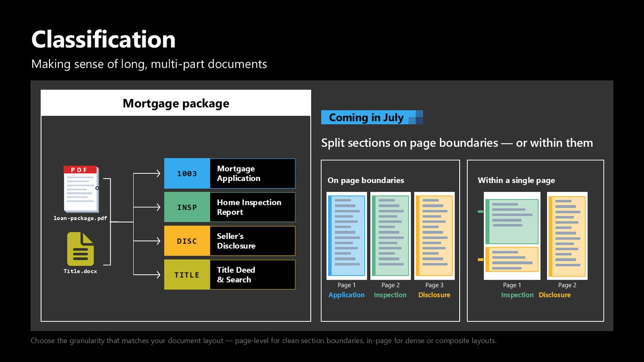Click the orange DISC code box
The image size is (644, 362).
pos(187,241)
